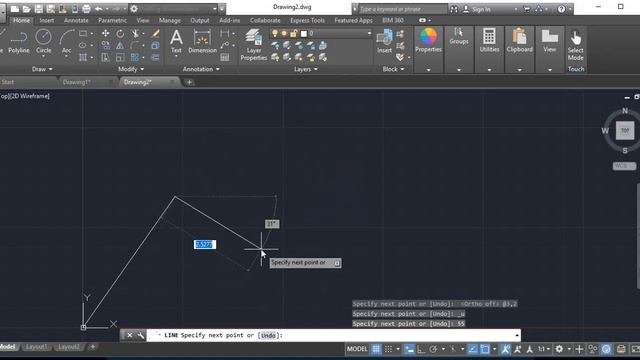Expand the Draw panel dropdown

(x=42, y=69)
